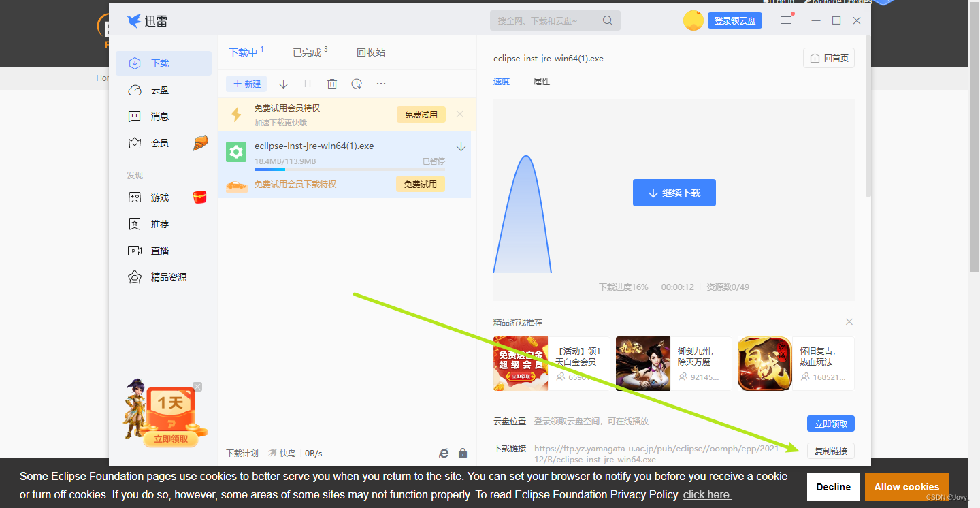Allow cookies on Eclipse page
The height and width of the screenshot is (508, 980).
[x=906, y=487]
